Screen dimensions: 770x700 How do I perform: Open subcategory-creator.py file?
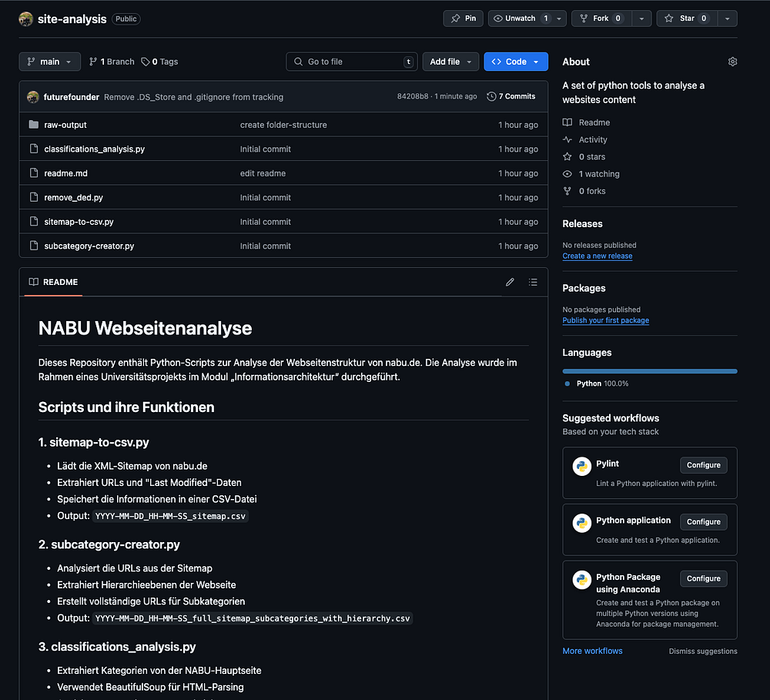click(89, 246)
